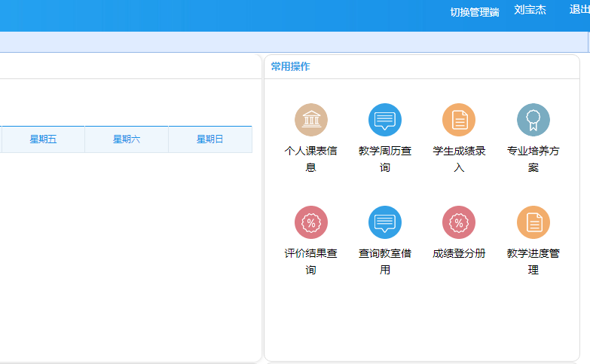This screenshot has height=364, width=590.
Task: Click the 学生成绩录入 label text
Action: (459, 159)
